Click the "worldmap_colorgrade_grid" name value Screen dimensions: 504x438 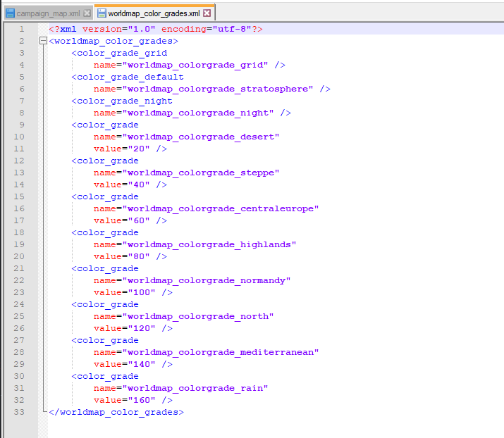195,65
